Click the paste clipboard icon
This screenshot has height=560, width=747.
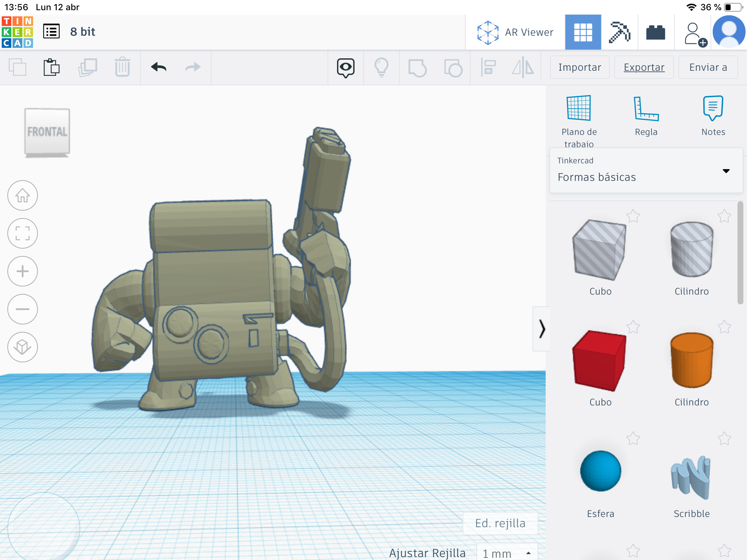[x=51, y=67]
